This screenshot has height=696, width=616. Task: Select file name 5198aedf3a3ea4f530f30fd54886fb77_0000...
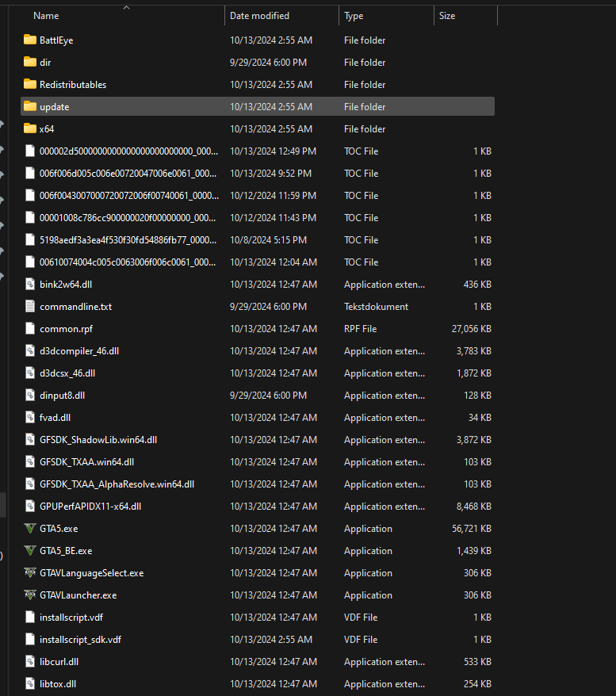pyautogui.click(x=128, y=240)
